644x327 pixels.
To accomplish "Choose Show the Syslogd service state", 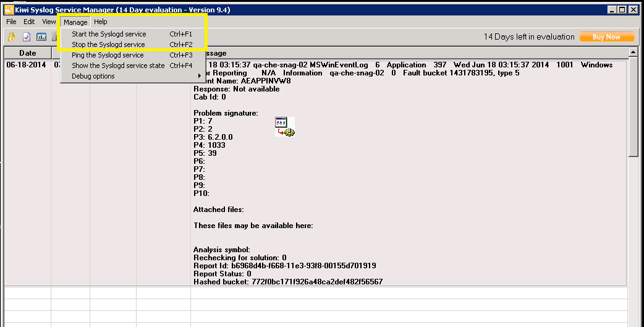I will coord(118,66).
